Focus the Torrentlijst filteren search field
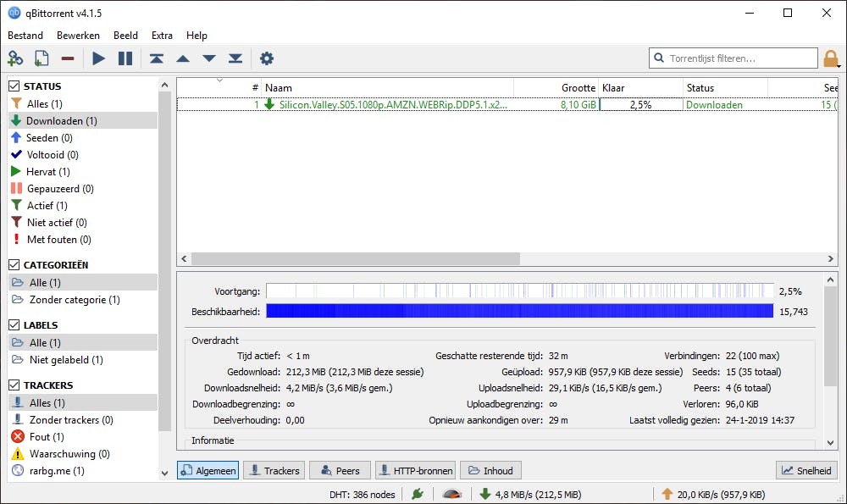The height and width of the screenshot is (504, 847). pos(733,58)
